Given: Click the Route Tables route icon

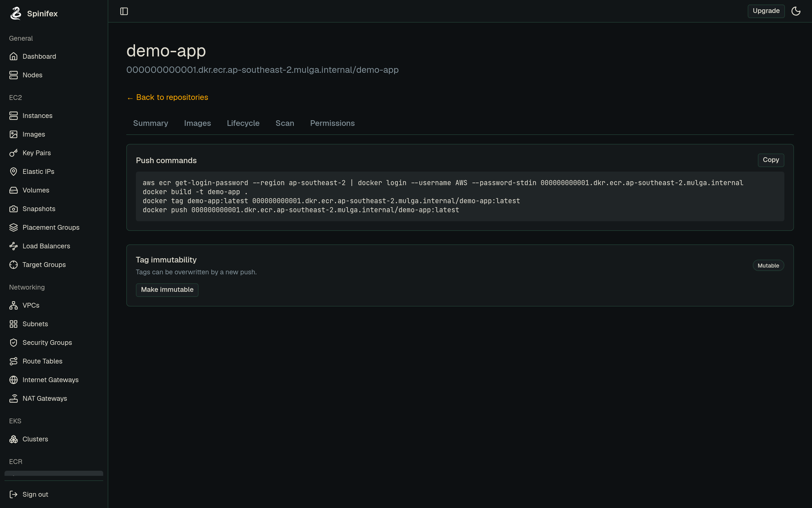Looking at the screenshot, I should tap(14, 361).
